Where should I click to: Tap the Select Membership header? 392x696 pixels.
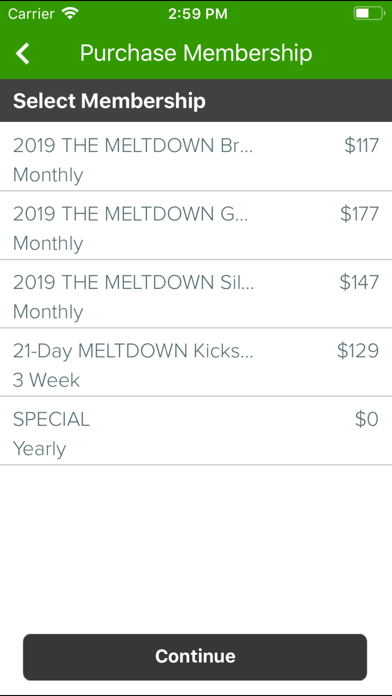[x=109, y=101]
